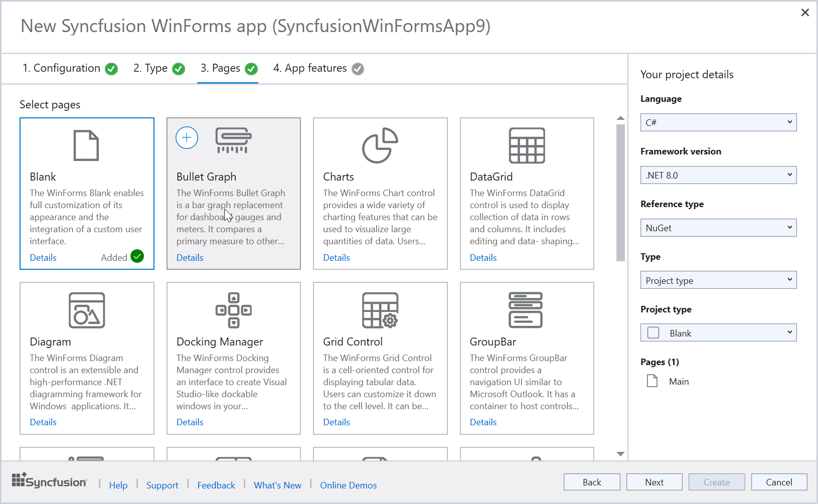Image resolution: width=818 pixels, height=504 pixels.
Task: Expand the Project type Blank dropdown
Action: click(718, 333)
